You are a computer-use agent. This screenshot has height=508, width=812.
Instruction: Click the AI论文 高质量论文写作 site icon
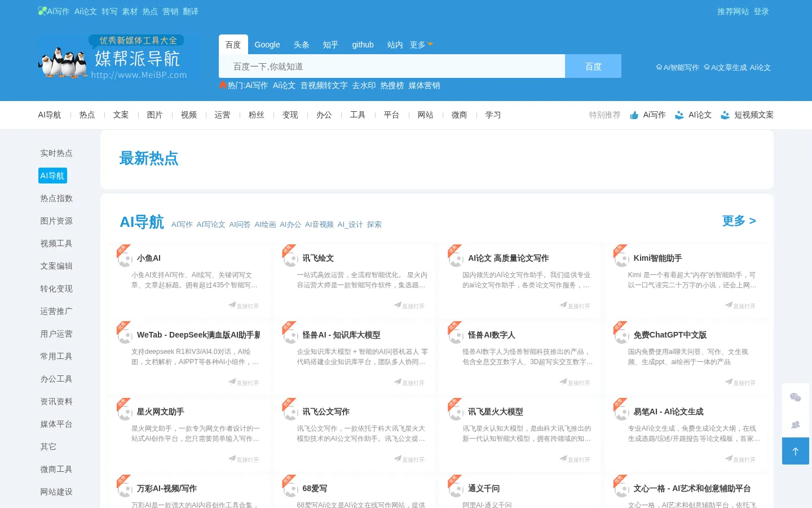point(456,259)
